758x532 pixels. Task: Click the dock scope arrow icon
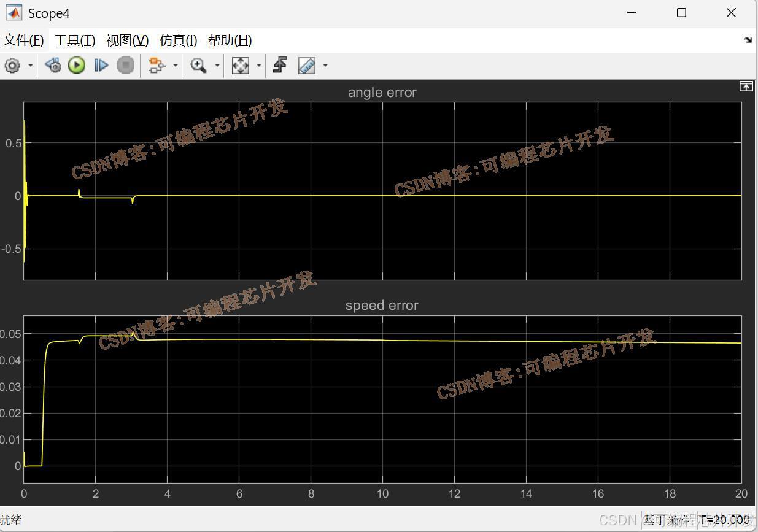pos(748,40)
